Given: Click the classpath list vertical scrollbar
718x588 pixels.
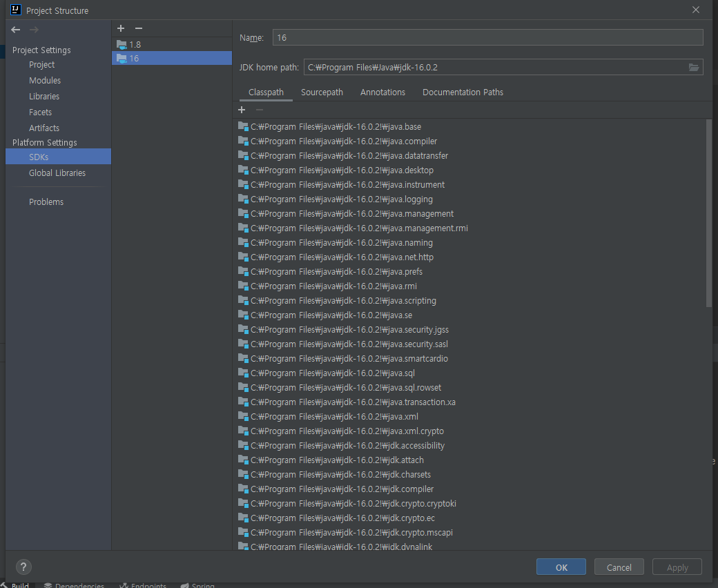Looking at the screenshot, I should tap(709, 213).
